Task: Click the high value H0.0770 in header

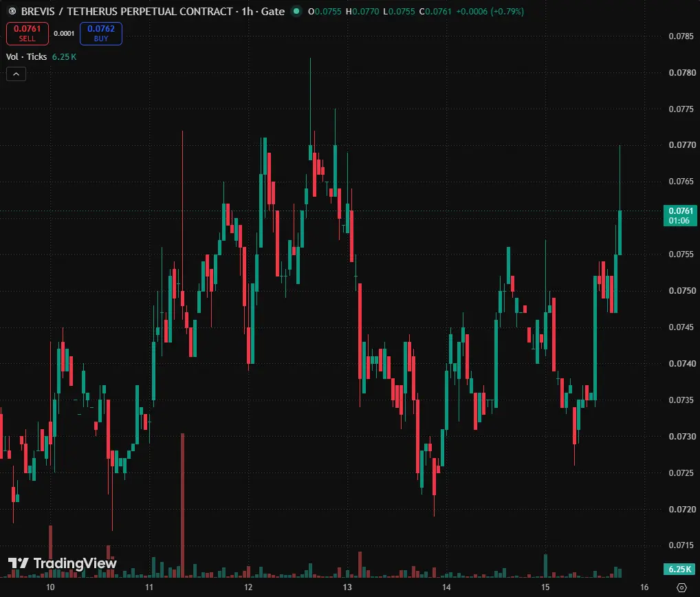Action: click(362, 11)
